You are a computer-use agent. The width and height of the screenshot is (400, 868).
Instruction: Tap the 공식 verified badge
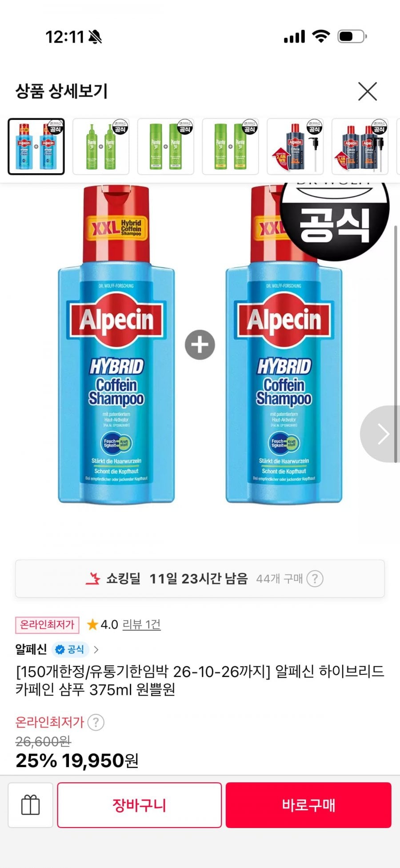tap(70, 649)
